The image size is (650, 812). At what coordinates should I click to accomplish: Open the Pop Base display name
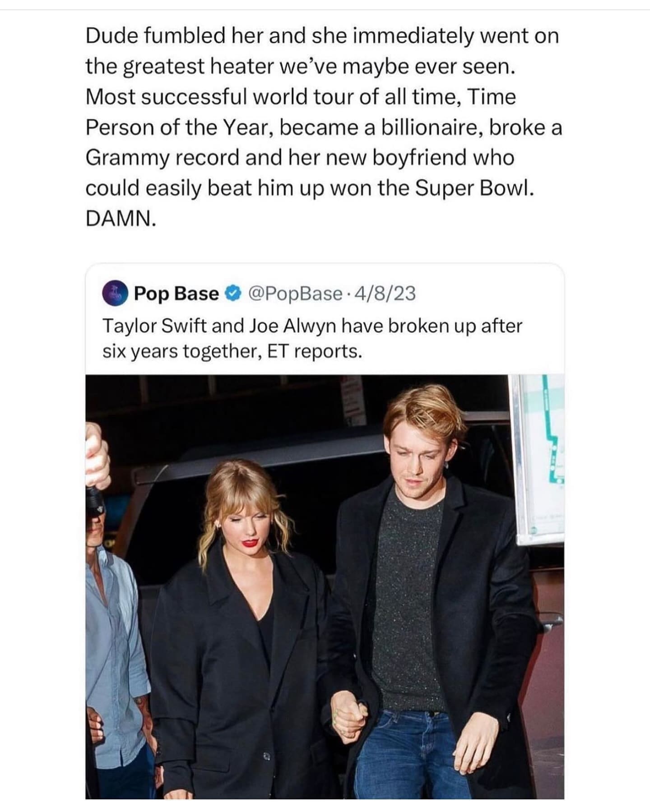[x=176, y=294]
